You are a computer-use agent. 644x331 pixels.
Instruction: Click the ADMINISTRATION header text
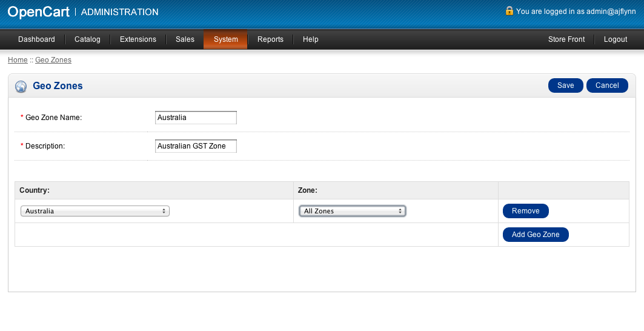pos(119,12)
